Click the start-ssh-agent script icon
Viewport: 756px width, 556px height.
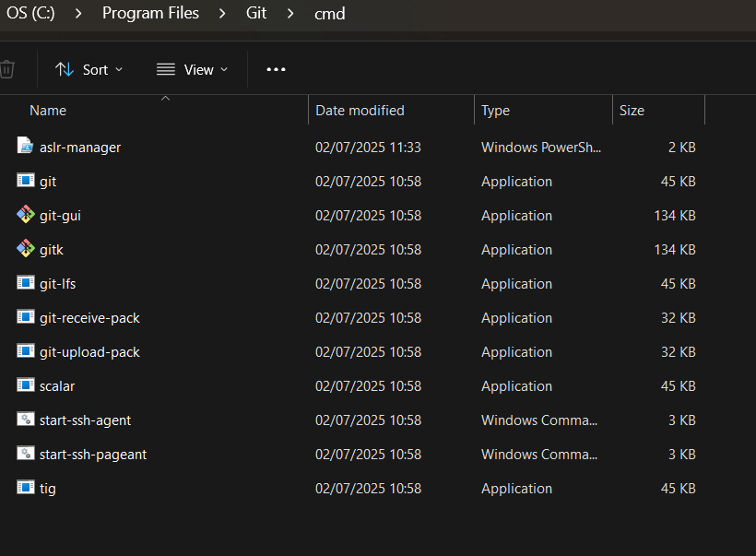tap(26, 419)
